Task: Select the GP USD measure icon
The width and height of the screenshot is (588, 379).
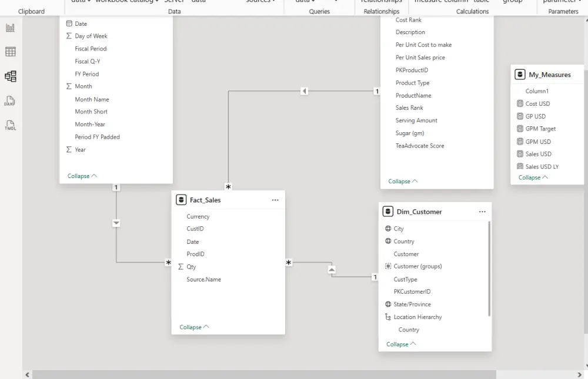Action: point(520,116)
